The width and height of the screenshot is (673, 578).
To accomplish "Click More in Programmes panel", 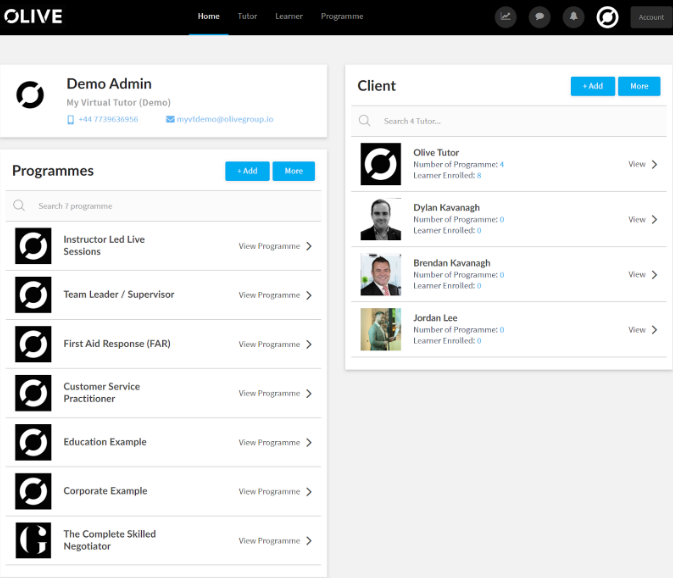I will click(294, 171).
